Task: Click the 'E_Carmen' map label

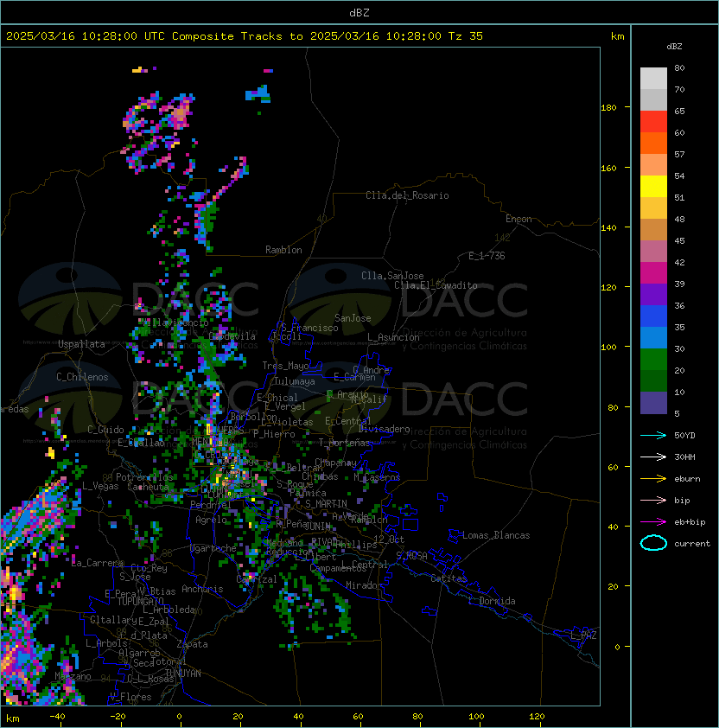Action: pos(354,377)
